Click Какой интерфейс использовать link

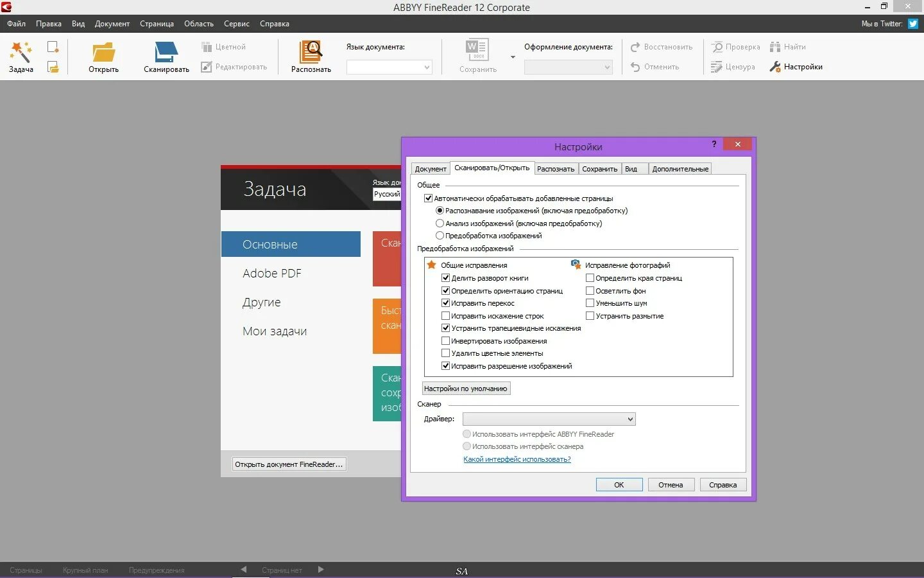pos(517,459)
